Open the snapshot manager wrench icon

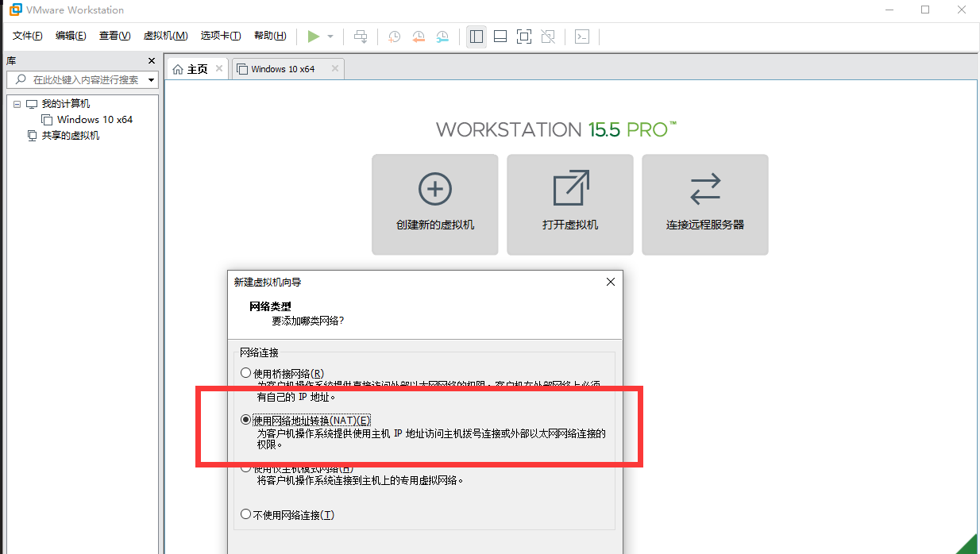[442, 37]
